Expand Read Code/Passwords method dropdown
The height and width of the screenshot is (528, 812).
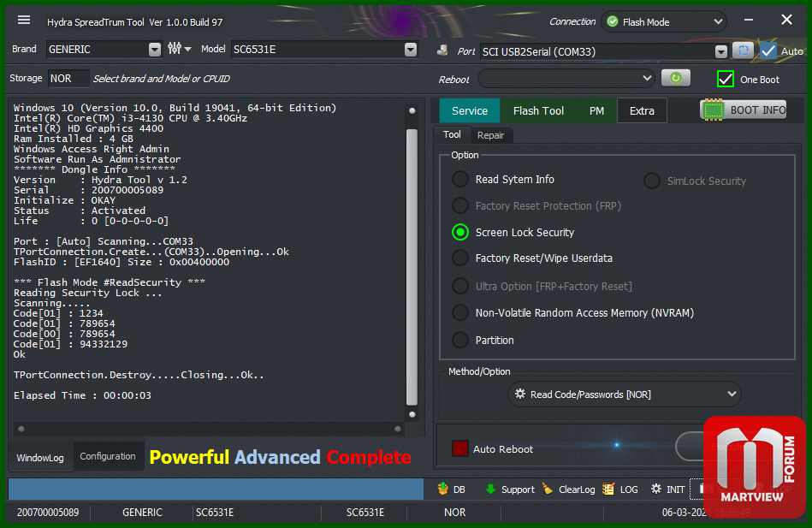[x=624, y=395]
